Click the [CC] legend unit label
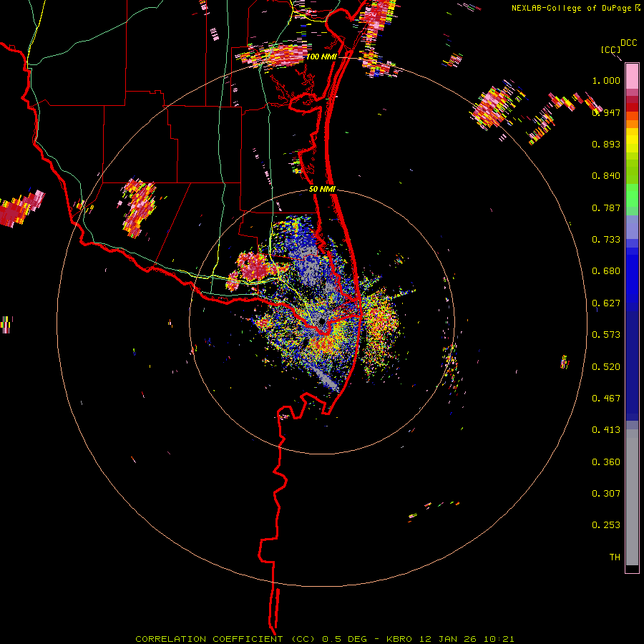Image resolution: width=644 pixels, height=644 pixels. (x=611, y=49)
